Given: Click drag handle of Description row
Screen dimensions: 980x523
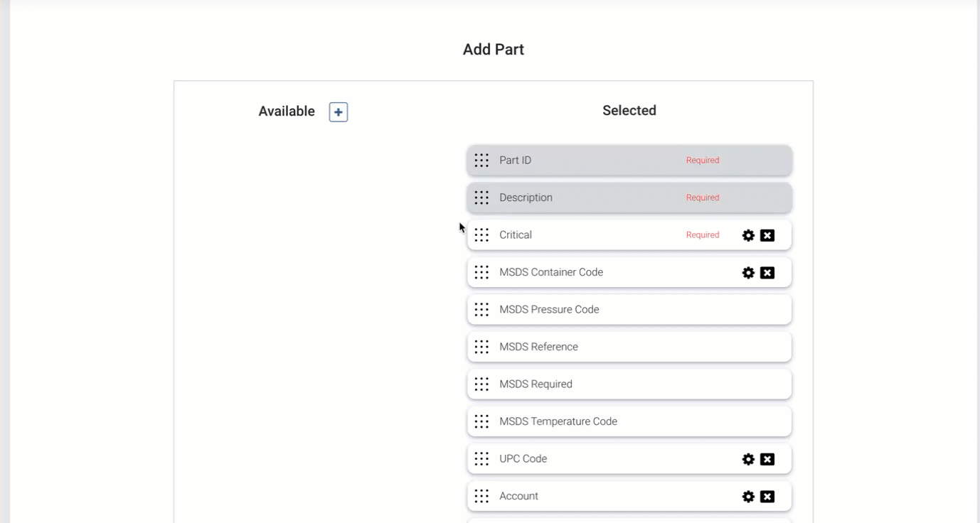Looking at the screenshot, I should point(481,198).
